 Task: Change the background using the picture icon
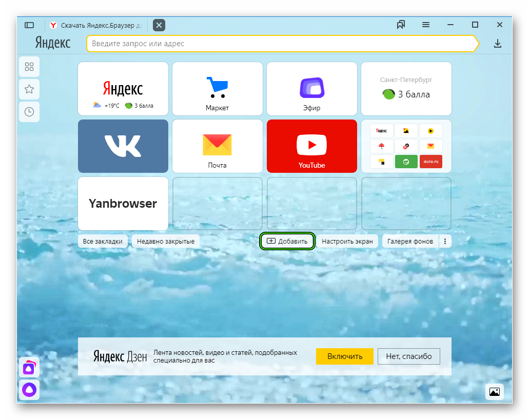[495, 392]
